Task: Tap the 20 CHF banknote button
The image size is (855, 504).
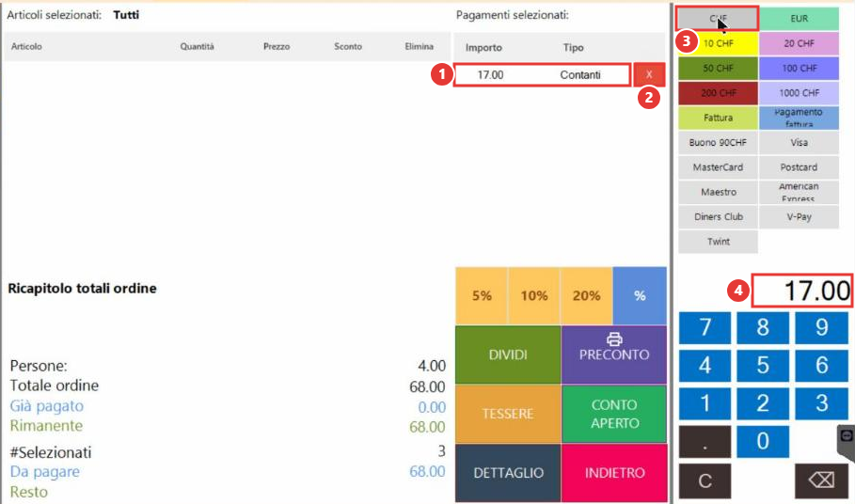Action: [x=799, y=43]
